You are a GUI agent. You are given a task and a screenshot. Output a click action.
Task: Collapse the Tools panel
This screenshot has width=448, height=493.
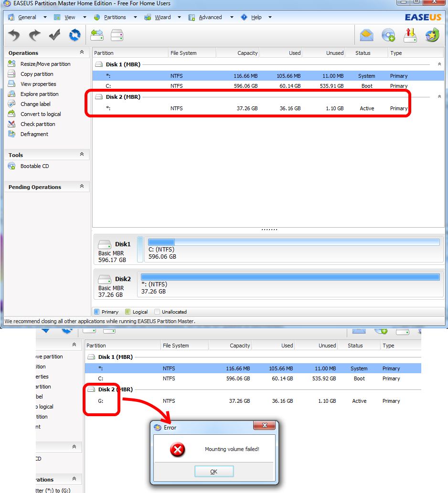point(82,154)
